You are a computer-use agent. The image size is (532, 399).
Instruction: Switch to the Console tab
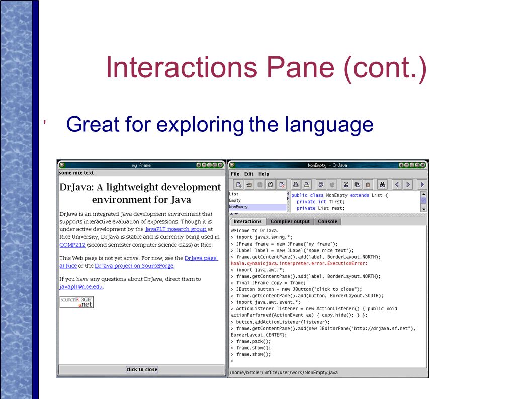(327, 221)
